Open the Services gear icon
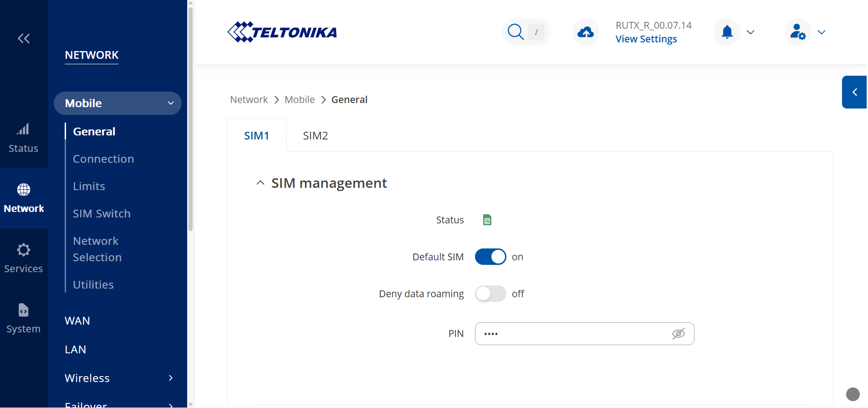This screenshot has width=868, height=408. click(23, 250)
